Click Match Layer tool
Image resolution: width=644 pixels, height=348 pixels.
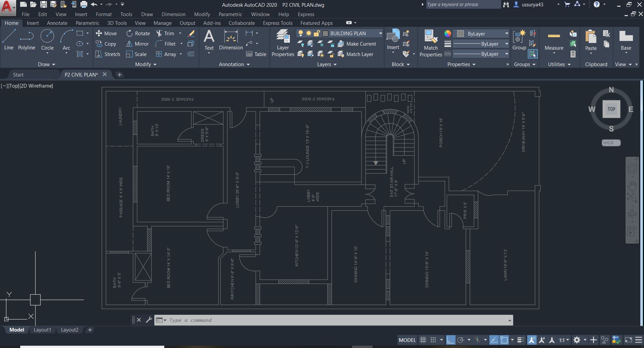355,54
